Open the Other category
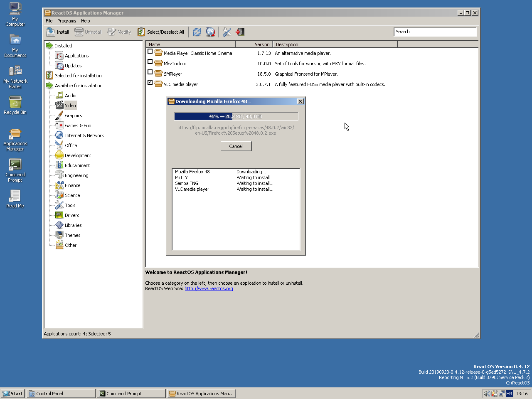 pyautogui.click(x=71, y=245)
